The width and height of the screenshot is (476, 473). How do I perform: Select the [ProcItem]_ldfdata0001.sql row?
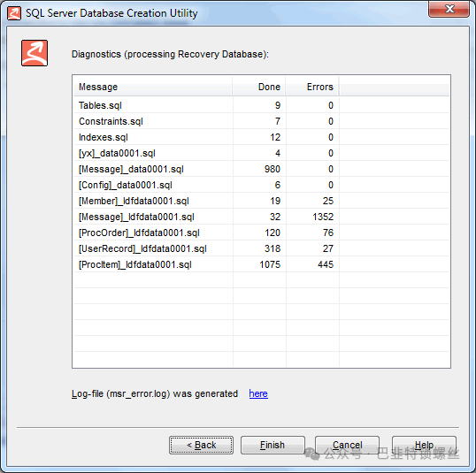click(x=261, y=264)
